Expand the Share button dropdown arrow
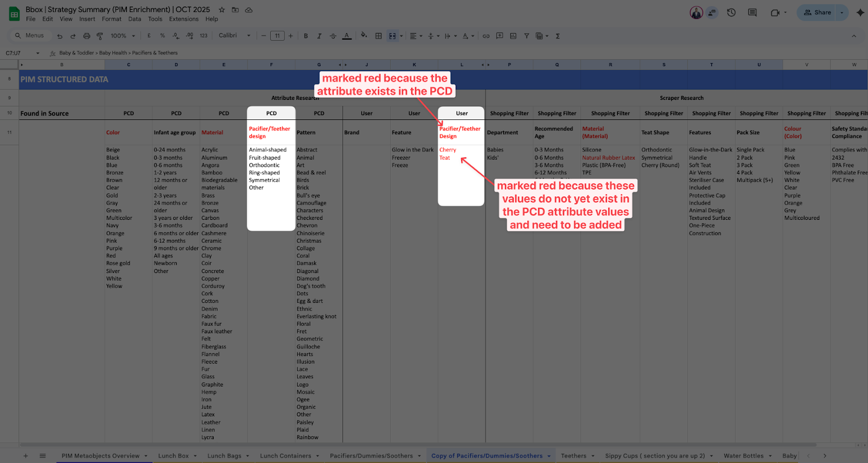Screen dimensions: 868x463 tap(842, 12)
